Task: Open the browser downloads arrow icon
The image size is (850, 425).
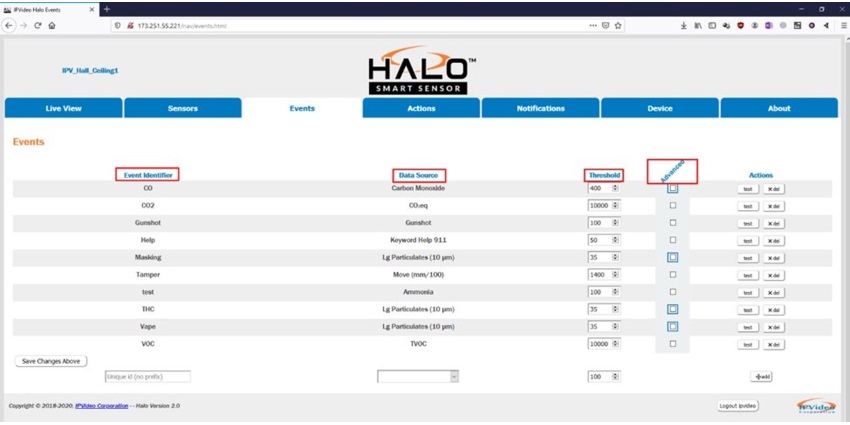Action: tap(683, 25)
